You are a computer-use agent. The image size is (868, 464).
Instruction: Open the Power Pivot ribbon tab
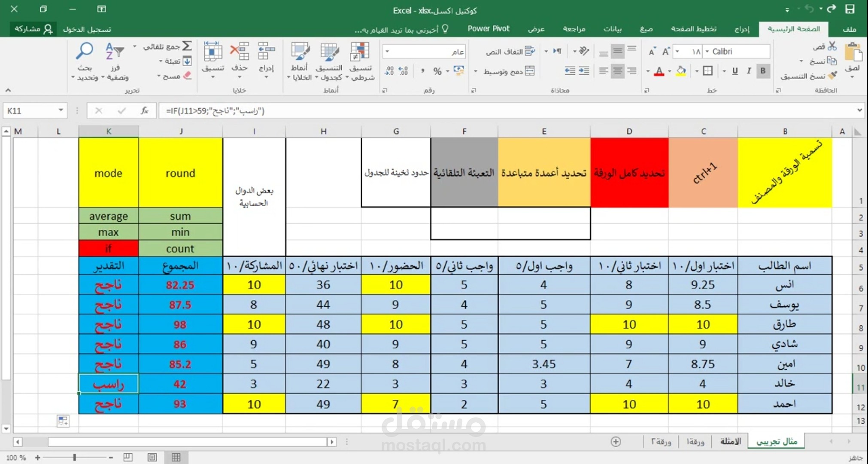(x=488, y=29)
